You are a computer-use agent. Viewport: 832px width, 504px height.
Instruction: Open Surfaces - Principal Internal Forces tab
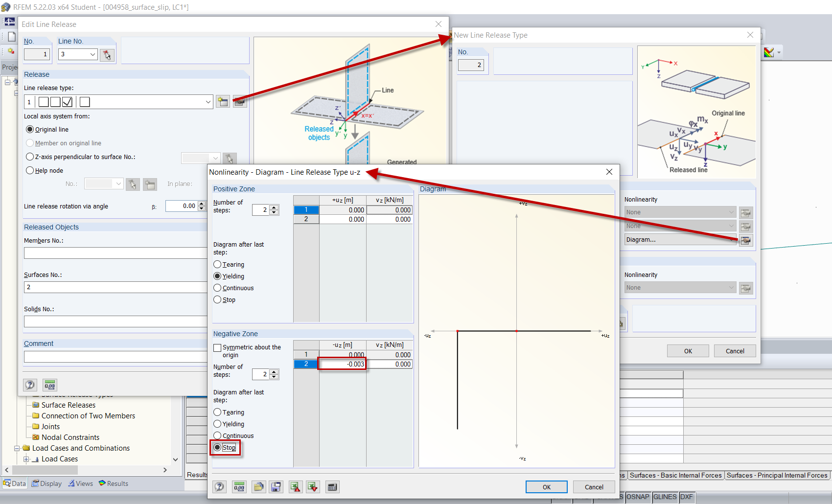[777, 475]
